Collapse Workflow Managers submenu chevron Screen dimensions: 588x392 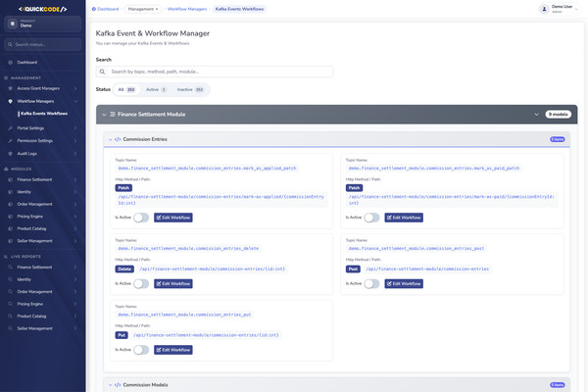coord(75,101)
